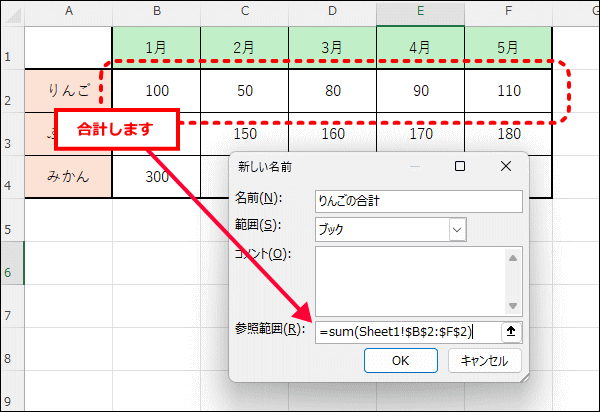The width and height of the screenshot is (600, 412).
Task: Click OK in the 新しい名前 dialog
Action: (x=401, y=360)
